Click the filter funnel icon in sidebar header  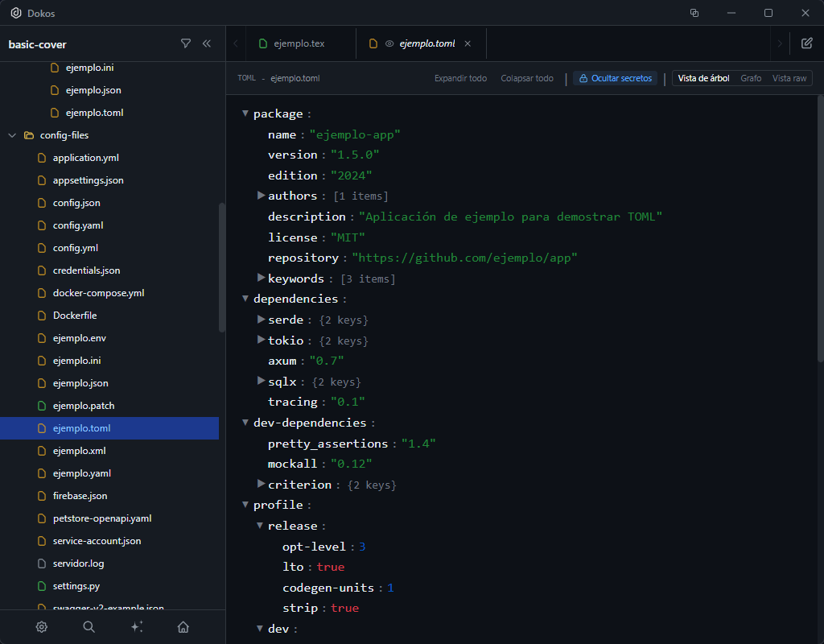[x=186, y=43]
